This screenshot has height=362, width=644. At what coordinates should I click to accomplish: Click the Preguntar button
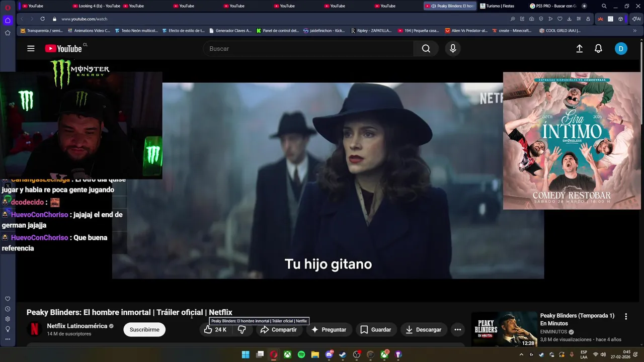(329, 330)
